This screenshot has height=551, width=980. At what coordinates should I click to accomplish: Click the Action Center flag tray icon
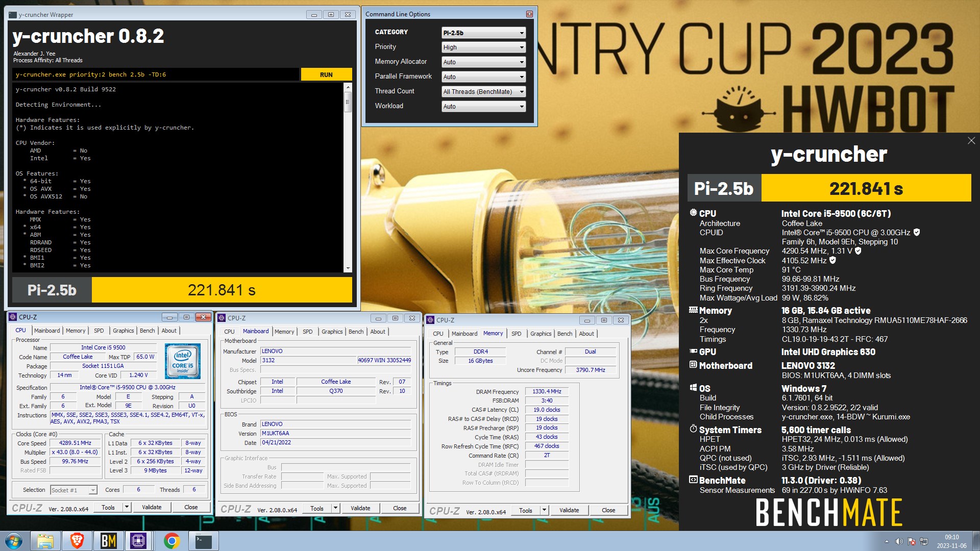pos(912,541)
